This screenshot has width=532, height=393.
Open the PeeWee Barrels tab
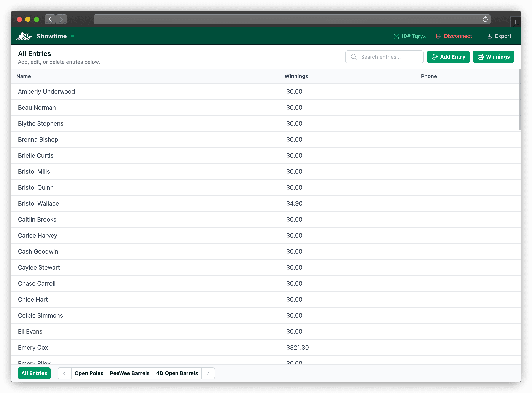[130, 373]
